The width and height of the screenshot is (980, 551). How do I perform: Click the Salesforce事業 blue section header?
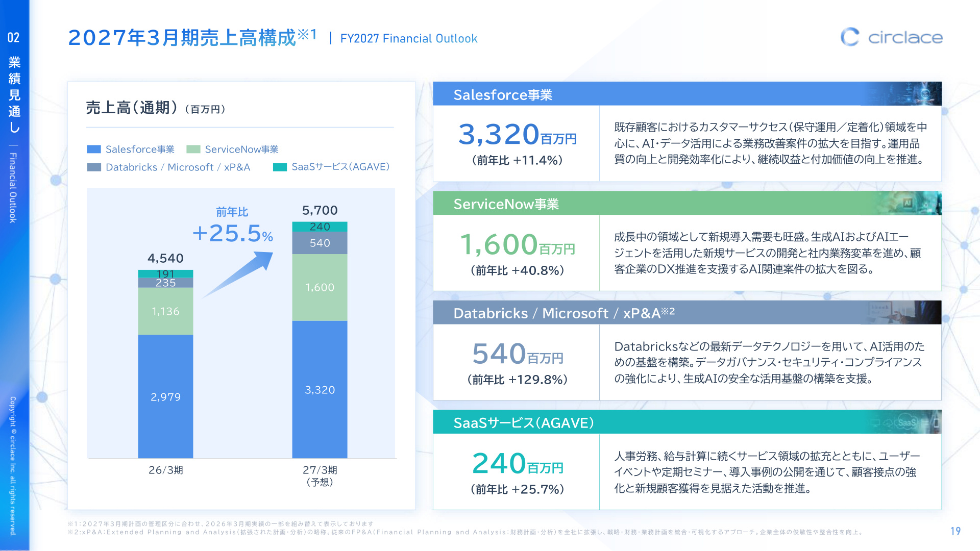point(687,94)
